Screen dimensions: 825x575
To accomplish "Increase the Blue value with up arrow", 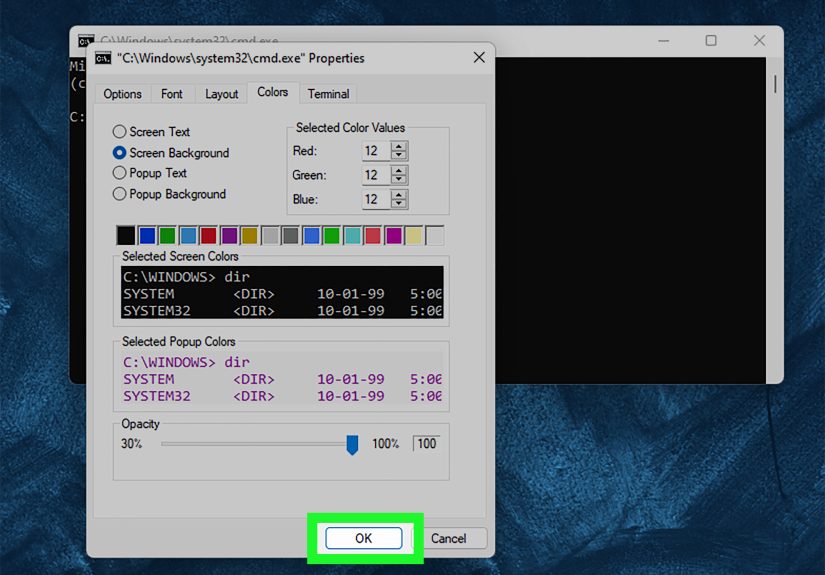I will [399, 195].
